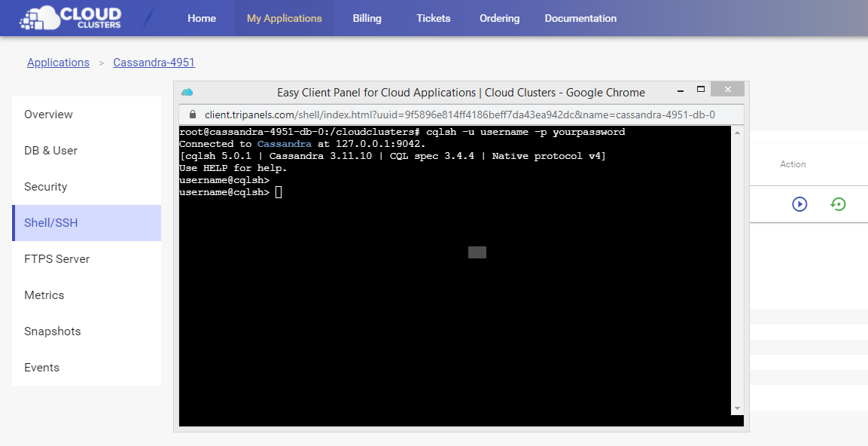Click the green restart history icon
868x446 pixels.
click(838, 204)
